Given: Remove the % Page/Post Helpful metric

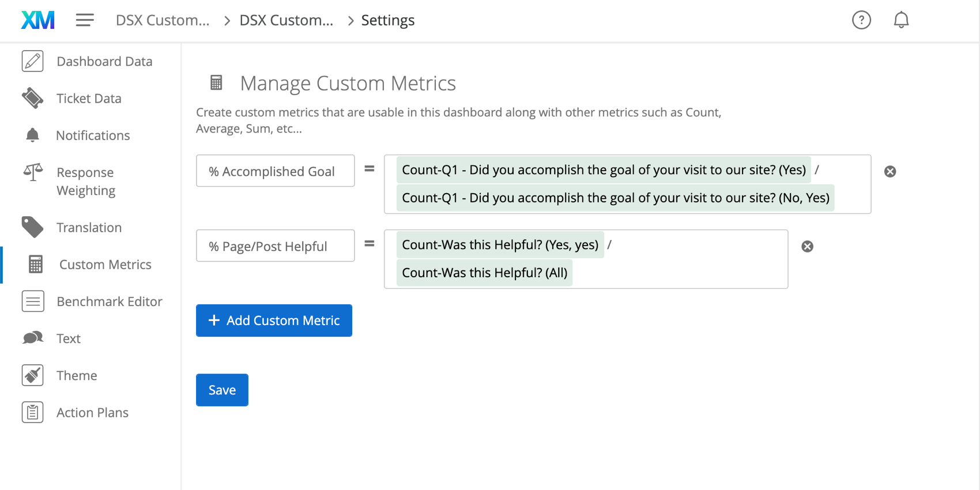Looking at the screenshot, I should coord(807,246).
